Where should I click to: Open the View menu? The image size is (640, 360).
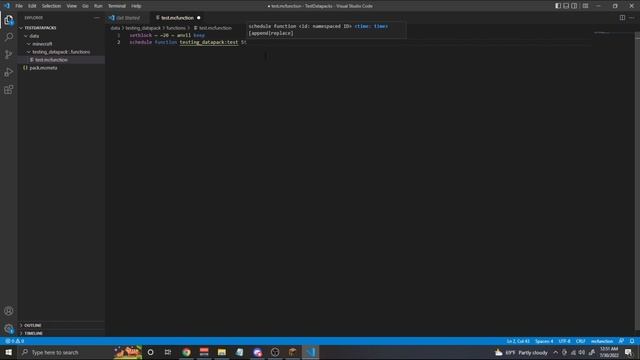[x=71, y=6]
